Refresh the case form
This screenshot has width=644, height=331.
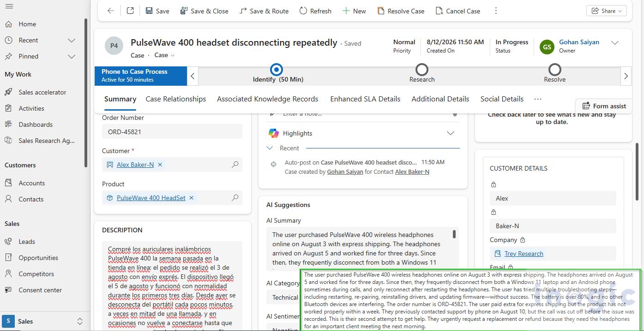(x=315, y=11)
